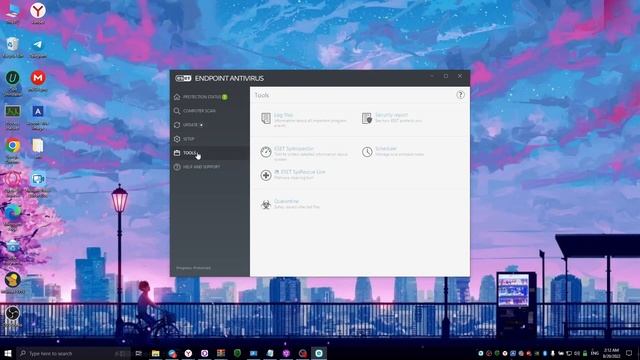640x360 pixels.
Task: Open the Log files tool link
Action: [x=283, y=115]
